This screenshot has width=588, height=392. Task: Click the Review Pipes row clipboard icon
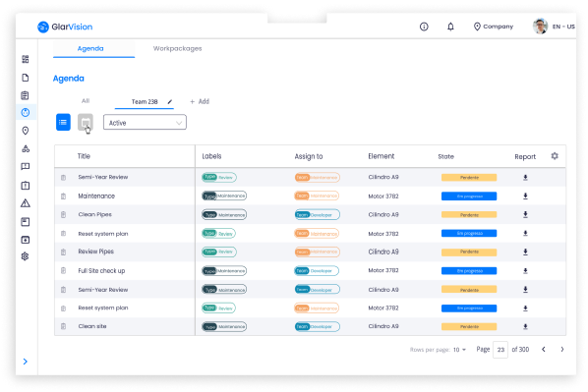pos(63,252)
